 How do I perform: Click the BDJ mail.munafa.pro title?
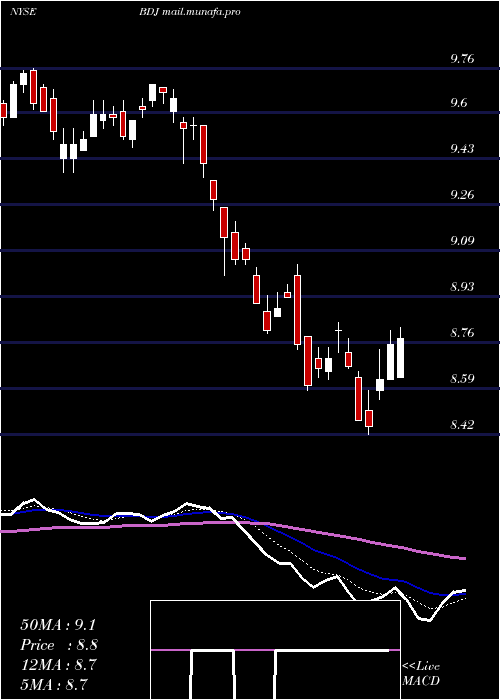[190, 12]
